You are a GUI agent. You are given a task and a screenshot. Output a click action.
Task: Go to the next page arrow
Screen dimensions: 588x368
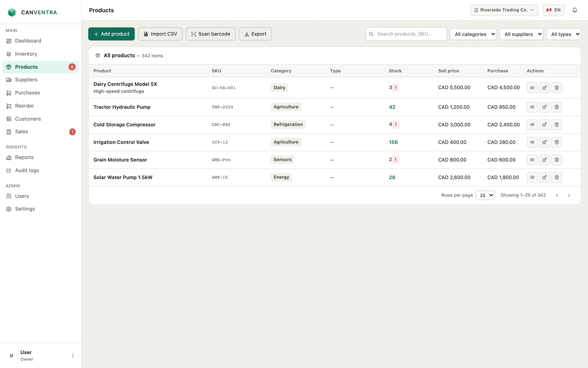coord(569,195)
